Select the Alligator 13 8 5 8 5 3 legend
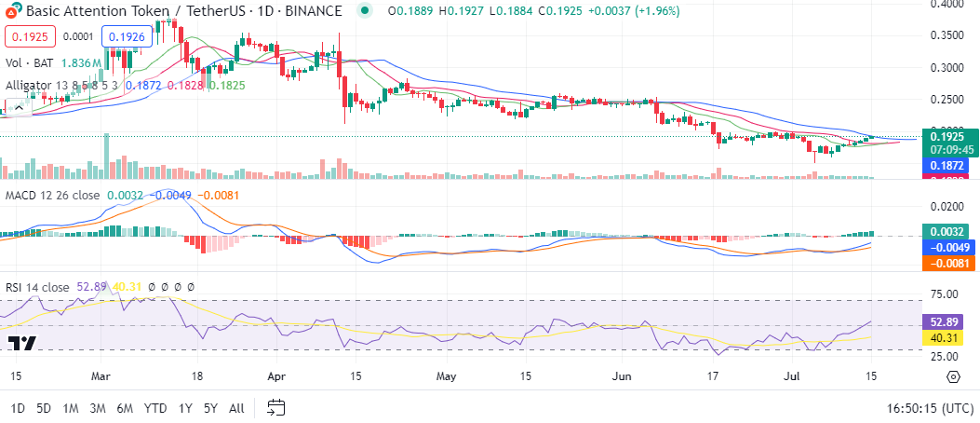 (x=63, y=85)
